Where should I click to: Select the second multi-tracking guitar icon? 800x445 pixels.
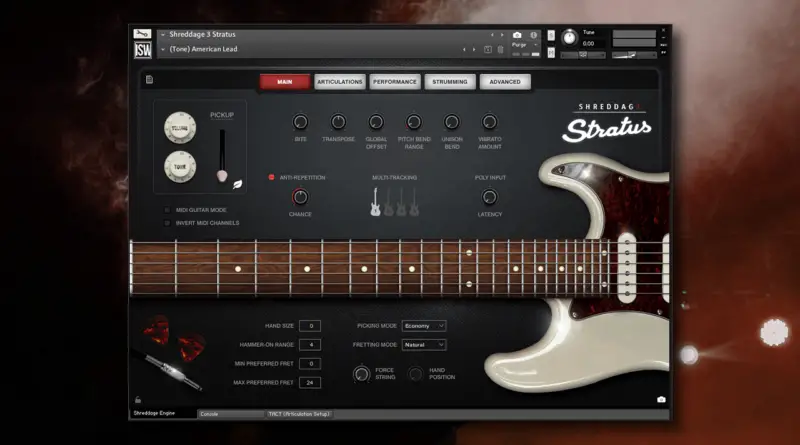pos(389,202)
